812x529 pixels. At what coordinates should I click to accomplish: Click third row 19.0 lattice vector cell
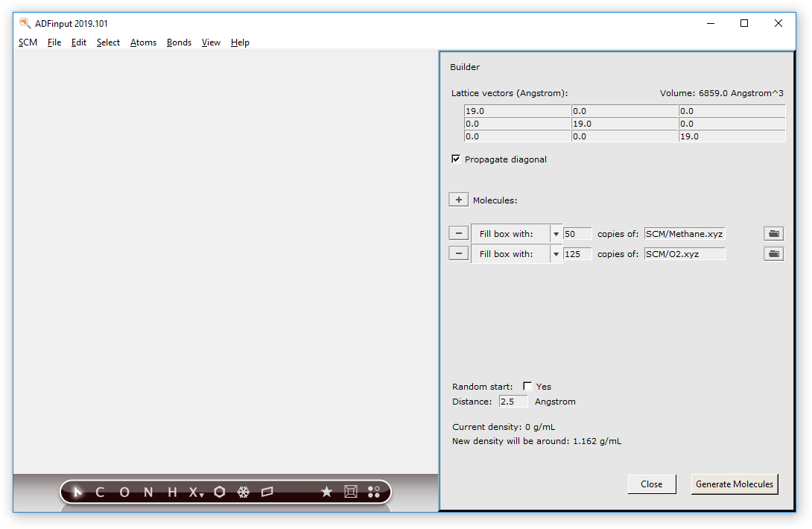coord(732,136)
